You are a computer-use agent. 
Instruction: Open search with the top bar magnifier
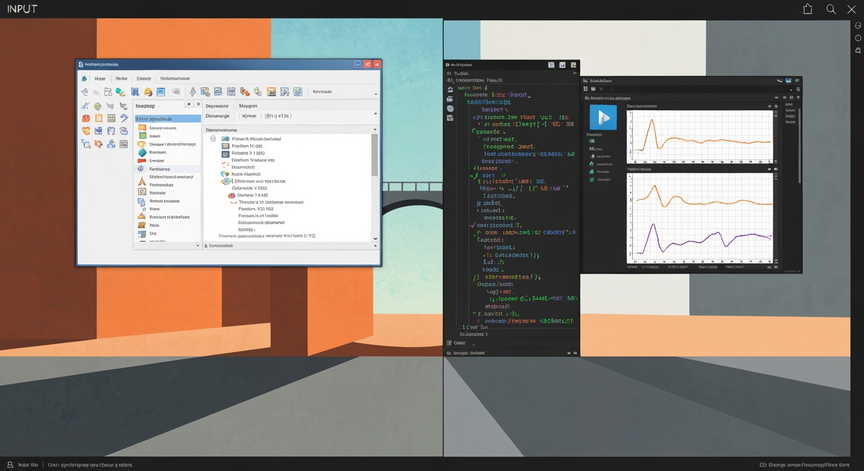(x=830, y=9)
